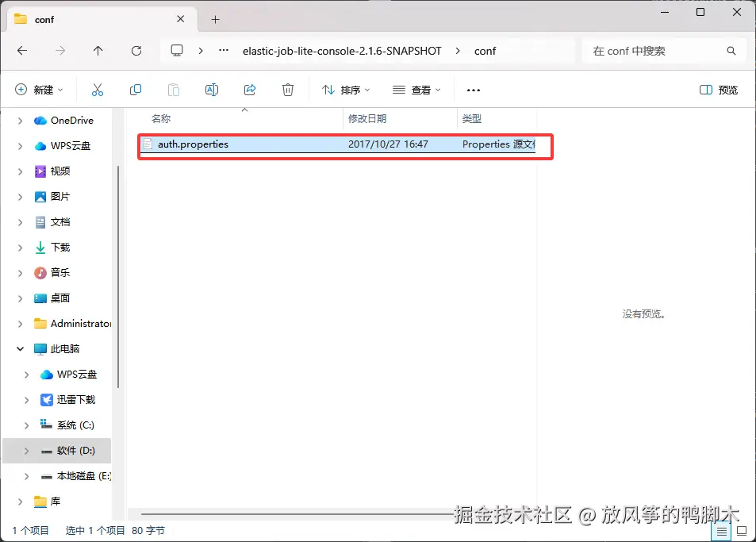Image resolution: width=756 pixels, height=542 pixels.
Task: Maximize the Explorer window
Action: click(x=700, y=12)
